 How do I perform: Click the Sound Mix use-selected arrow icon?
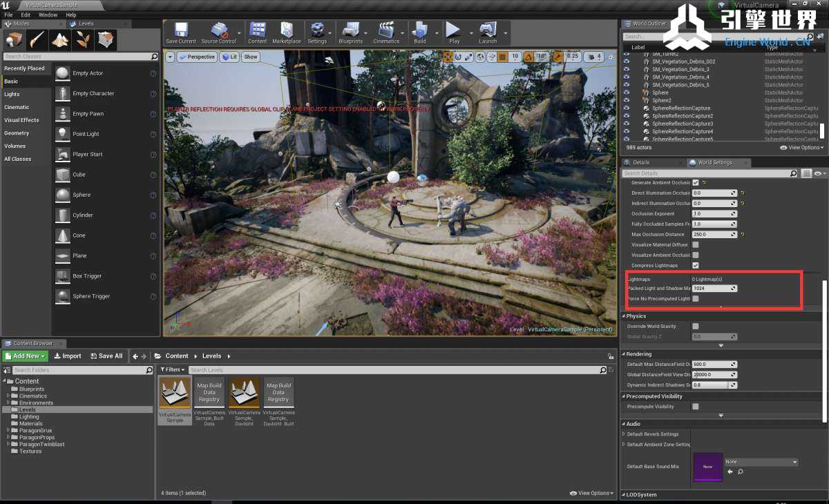click(730, 472)
